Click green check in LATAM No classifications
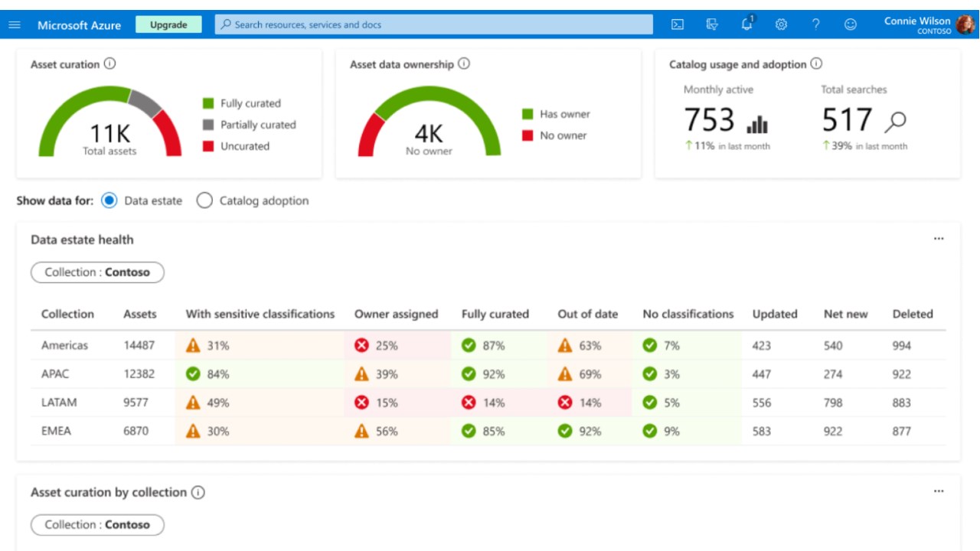Viewport: 980px width, 551px height. coord(650,403)
